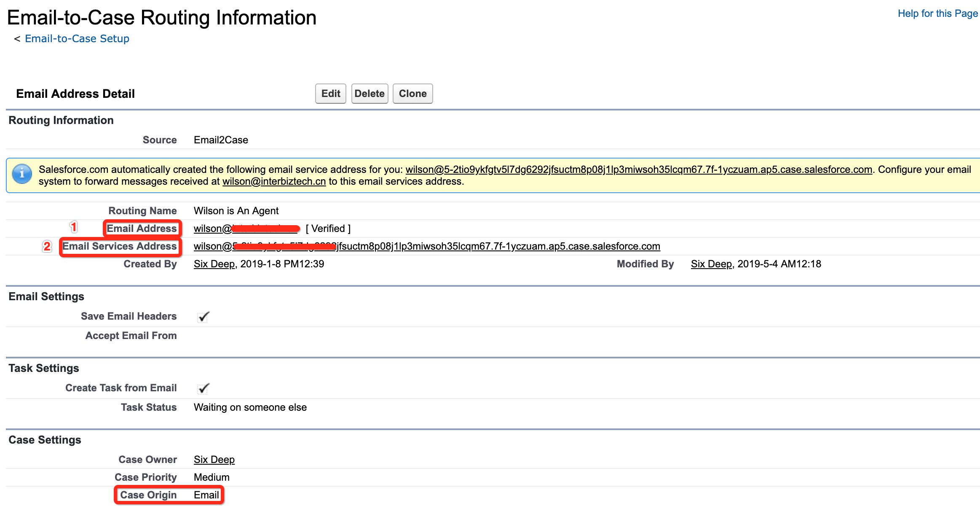
Task: Open Six Deep profile under Created By
Action: point(214,264)
